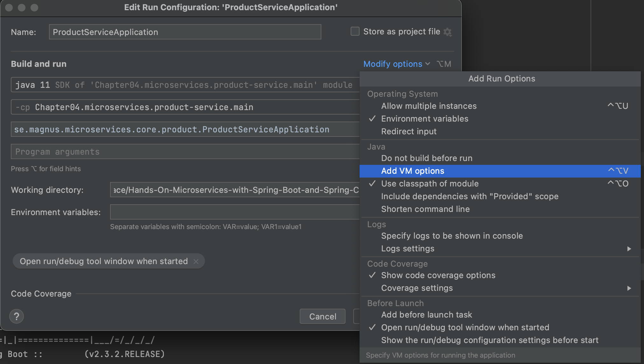Uncheck Environment variables in the run options menu
This screenshot has height=364, width=644.
tap(424, 118)
